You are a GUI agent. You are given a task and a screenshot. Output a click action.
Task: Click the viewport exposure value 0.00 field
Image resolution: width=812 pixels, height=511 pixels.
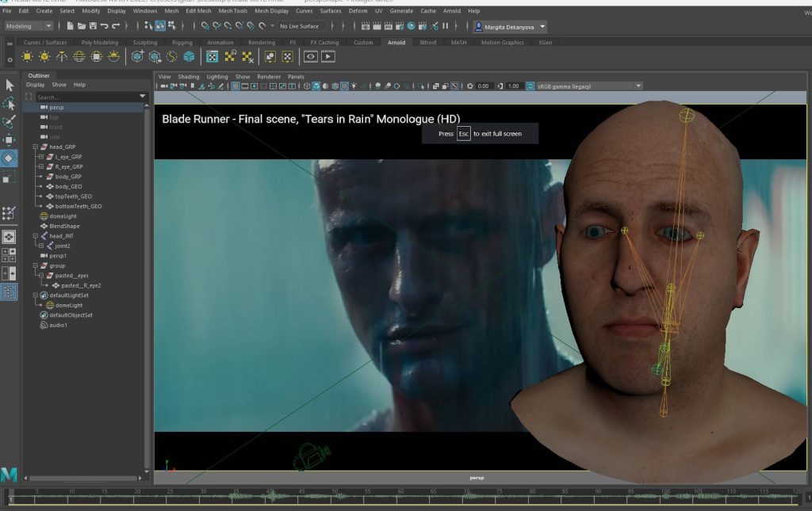click(x=483, y=86)
